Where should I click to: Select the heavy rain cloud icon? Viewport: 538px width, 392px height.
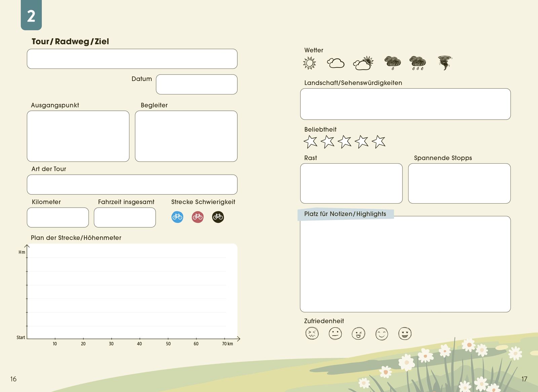coord(418,63)
